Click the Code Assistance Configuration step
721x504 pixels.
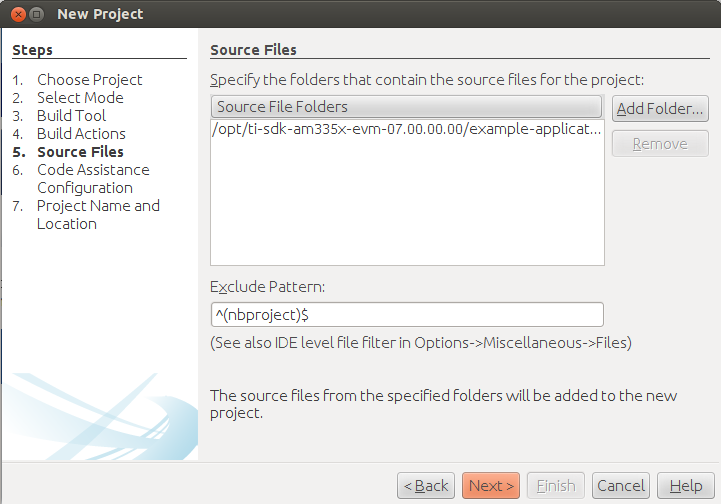coord(92,179)
